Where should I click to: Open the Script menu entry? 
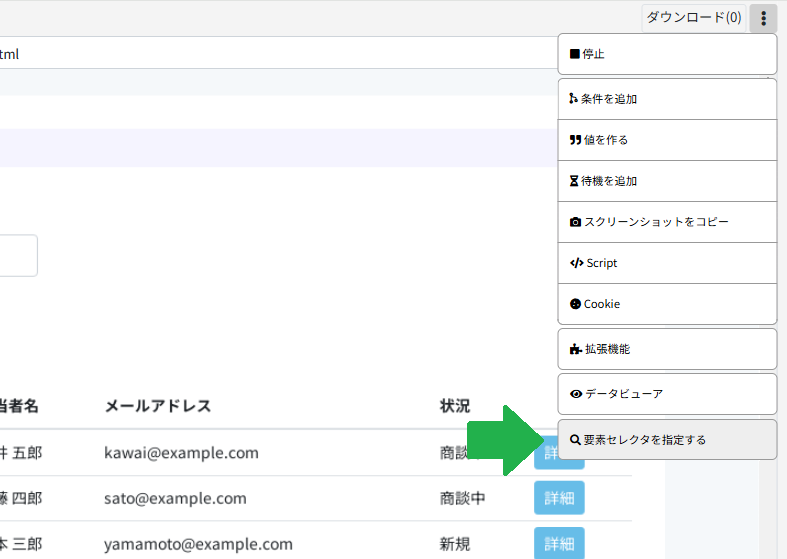667,263
